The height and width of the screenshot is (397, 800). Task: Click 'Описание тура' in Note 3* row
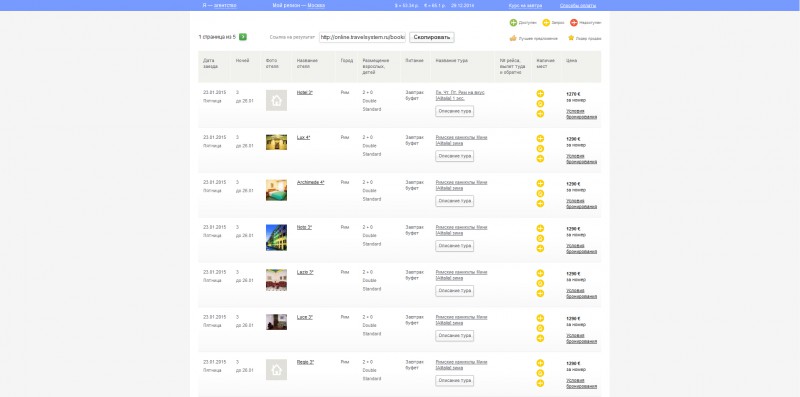tap(455, 246)
